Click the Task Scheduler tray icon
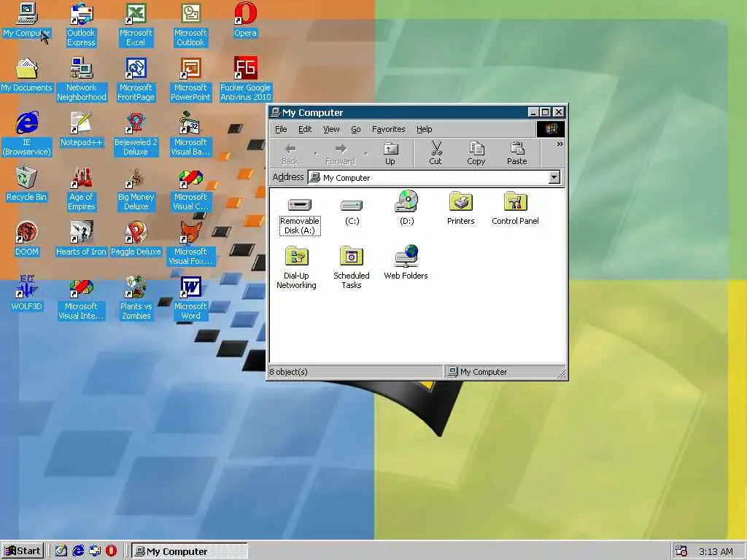Viewport: 747px width, 560px height. [681, 551]
